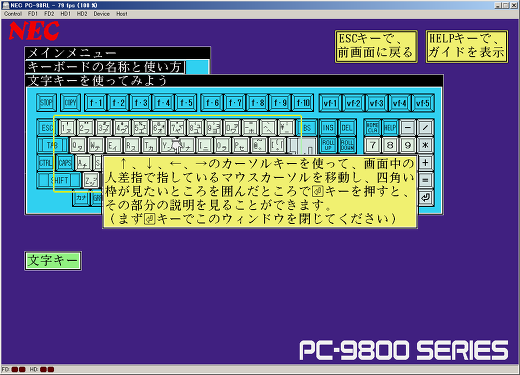Click the DEL key
This screenshot has height=375, width=520.
click(347, 128)
